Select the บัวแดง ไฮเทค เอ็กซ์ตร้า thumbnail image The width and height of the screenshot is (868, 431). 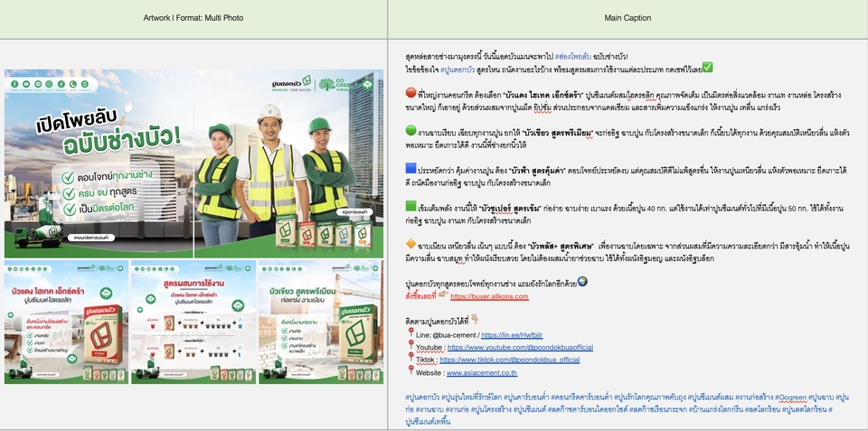(x=66, y=322)
